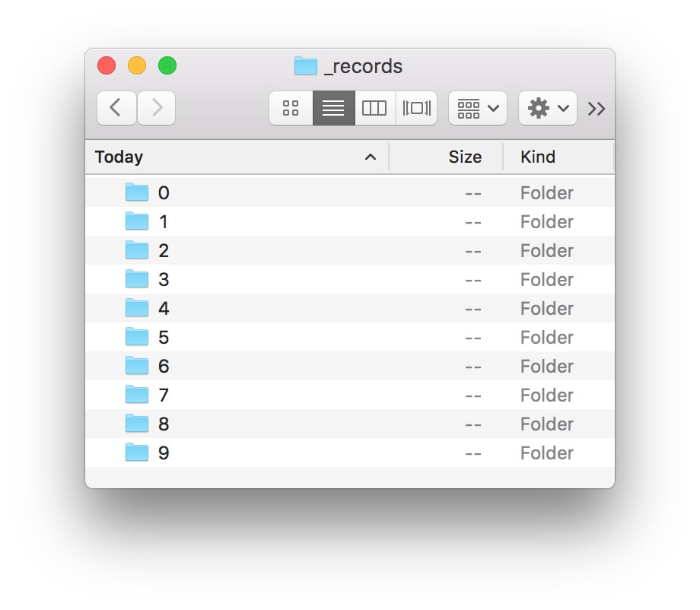Select the folder icon for 3
700x610 pixels.
pos(137,279)
